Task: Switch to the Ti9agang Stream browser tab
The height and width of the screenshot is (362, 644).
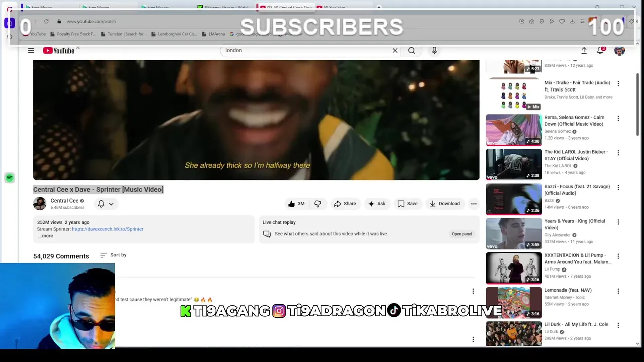Action: coord(224,7)
